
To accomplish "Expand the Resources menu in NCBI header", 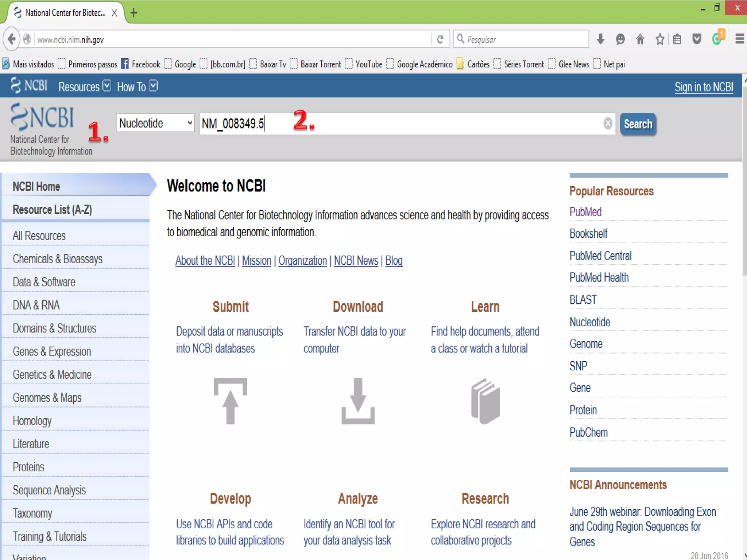I will pos(85,87).
